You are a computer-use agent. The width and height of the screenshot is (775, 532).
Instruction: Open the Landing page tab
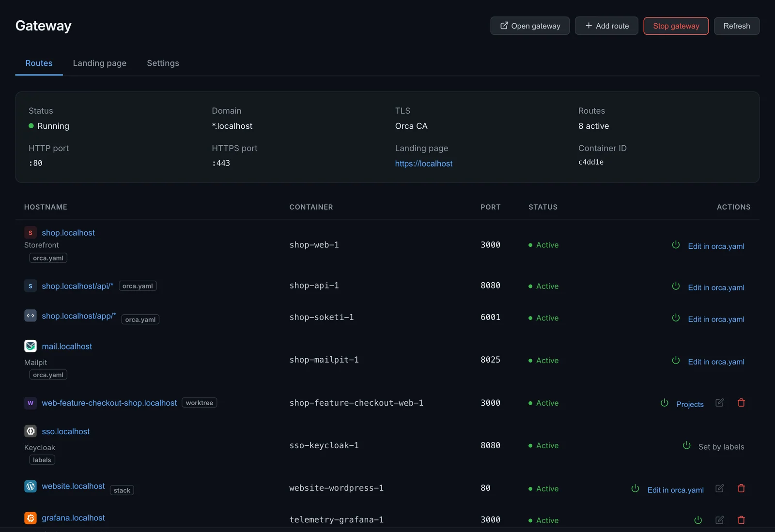100,63
